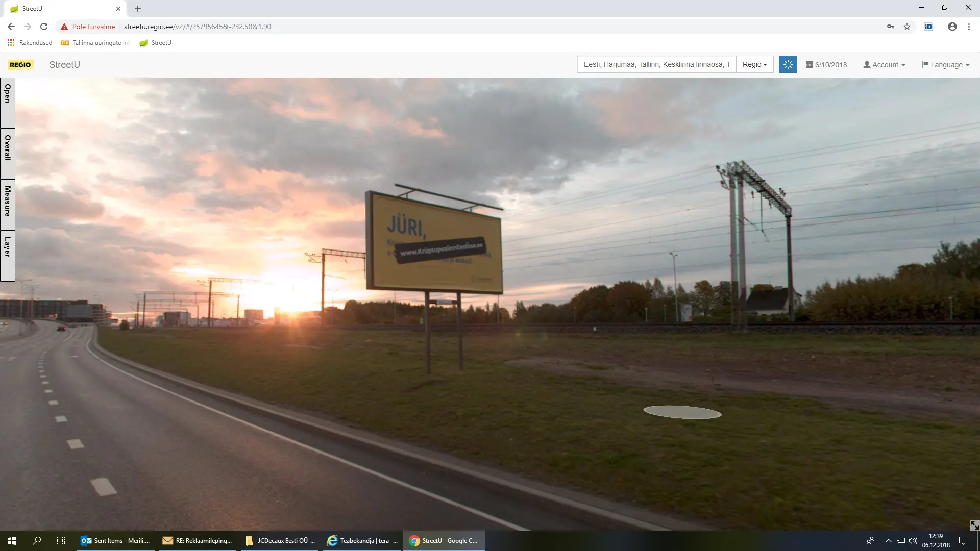The width and height of the screenshot is (980, 551).
Task: Toggle the Overall side panel
Action: pyautogui.click(x=8, y=153)
